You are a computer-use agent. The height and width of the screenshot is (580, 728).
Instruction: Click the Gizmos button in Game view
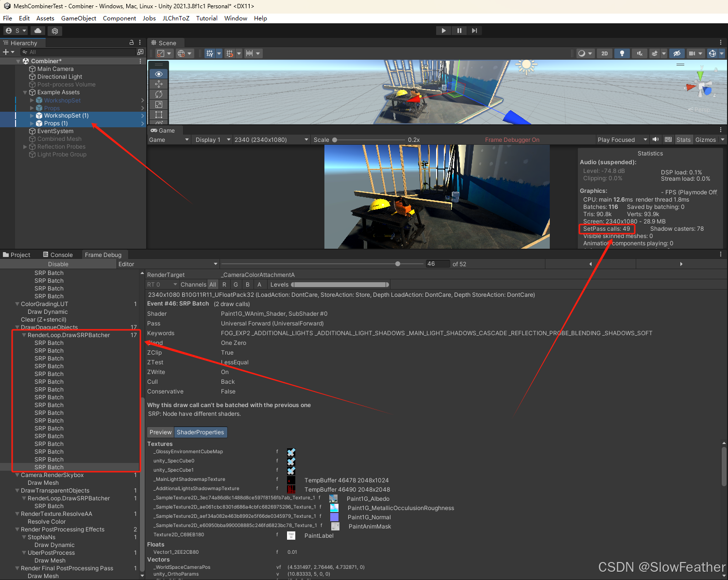tap(706, 139)
